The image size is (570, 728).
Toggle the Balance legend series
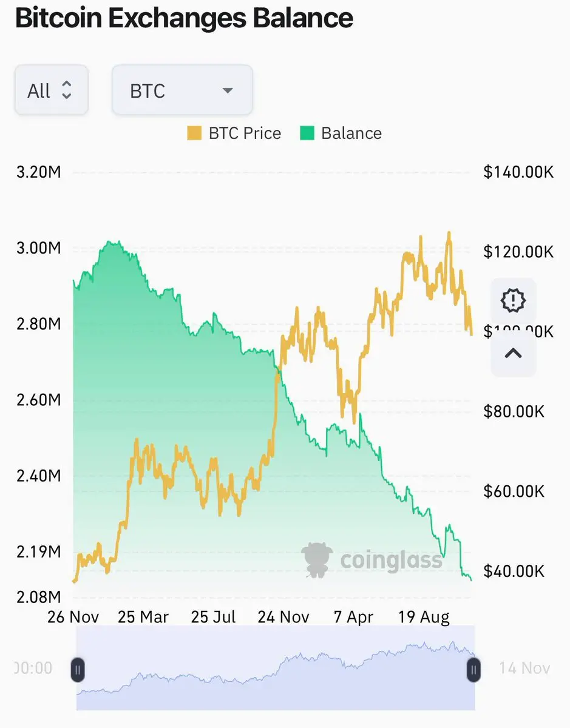click(341, 133)
